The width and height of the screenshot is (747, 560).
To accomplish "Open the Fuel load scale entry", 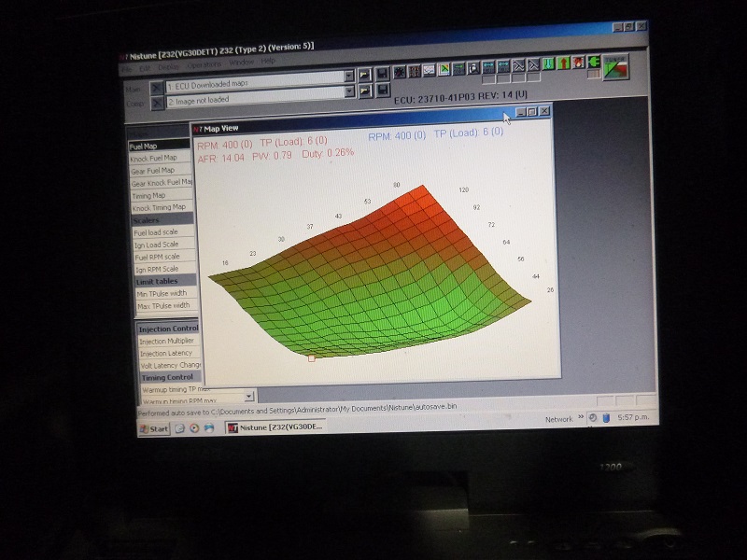I will pyautogui.click(x=155, y=231).
